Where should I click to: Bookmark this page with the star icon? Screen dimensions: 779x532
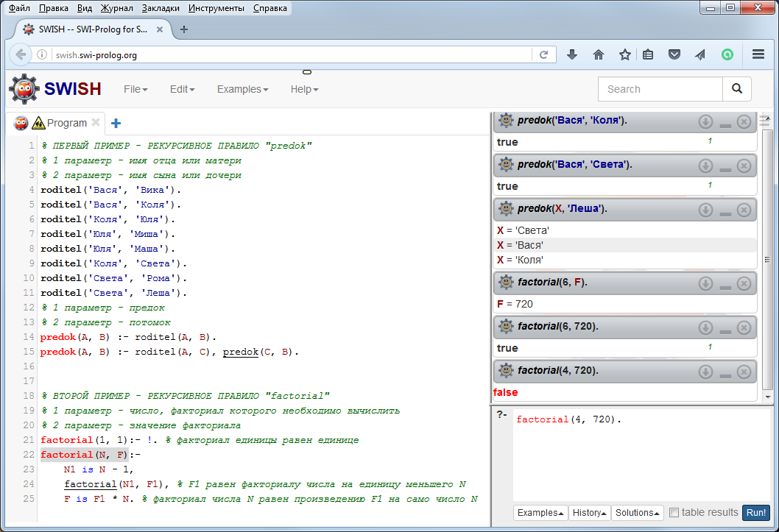coord(624,54)
